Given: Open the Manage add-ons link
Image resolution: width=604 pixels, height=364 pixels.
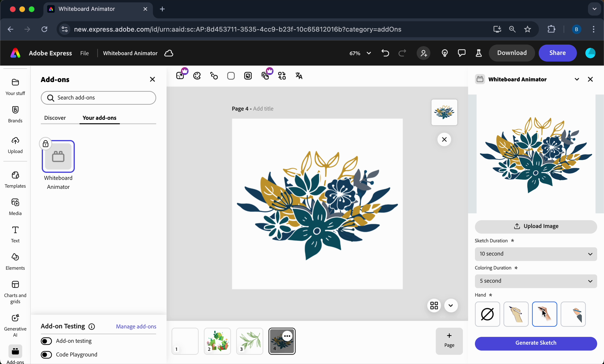Looking at the screenshot, I should click(136, 327).
